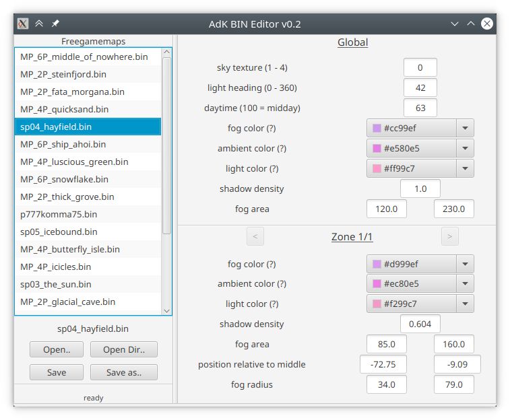Open Global ambient color dropdown arrow

click(x=465, y=149)
